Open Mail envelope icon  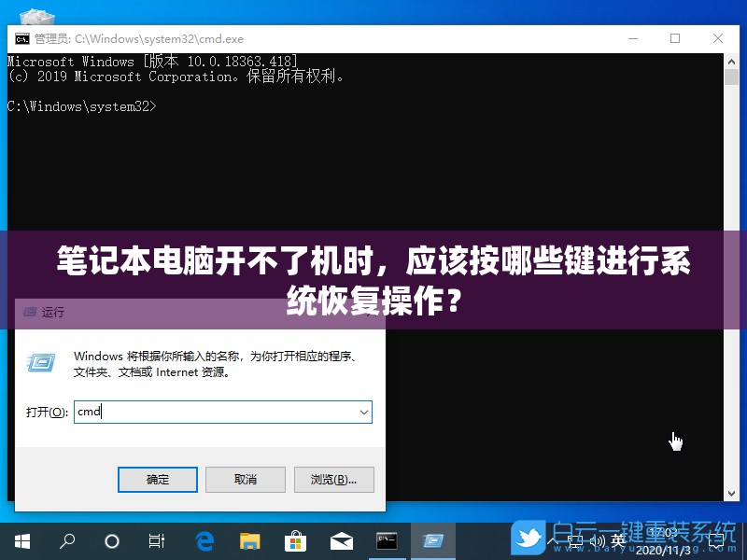(x=342, y=542)
